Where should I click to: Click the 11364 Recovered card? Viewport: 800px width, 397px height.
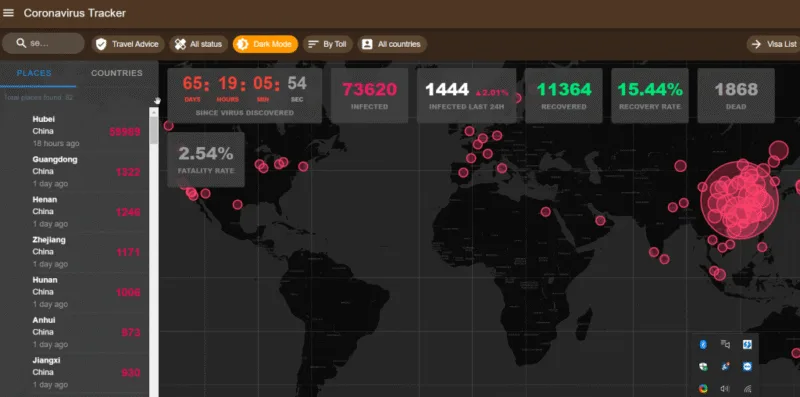coord(564,95)
